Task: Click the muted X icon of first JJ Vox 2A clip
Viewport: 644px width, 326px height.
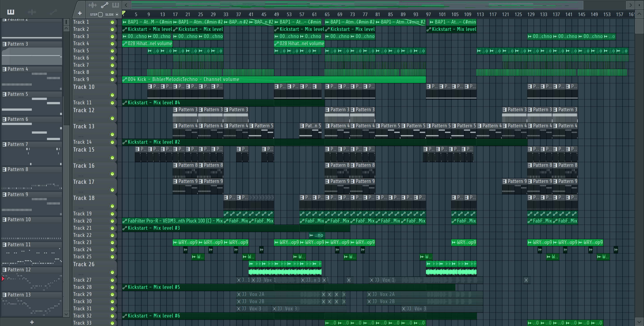Action: click(x=239, y=294)
